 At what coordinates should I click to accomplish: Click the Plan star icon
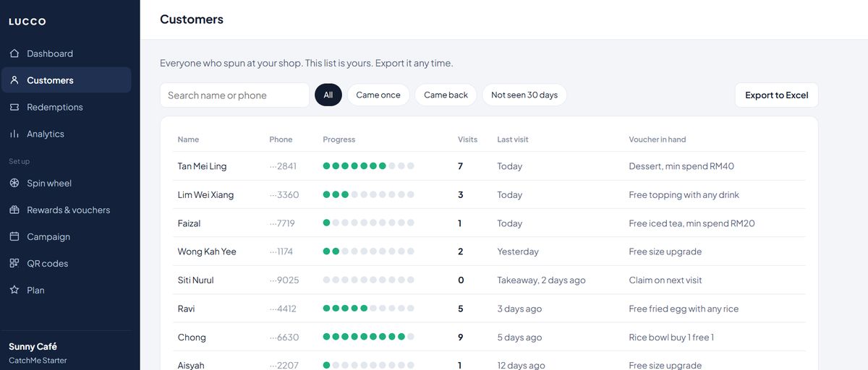[x=14, y=290]
